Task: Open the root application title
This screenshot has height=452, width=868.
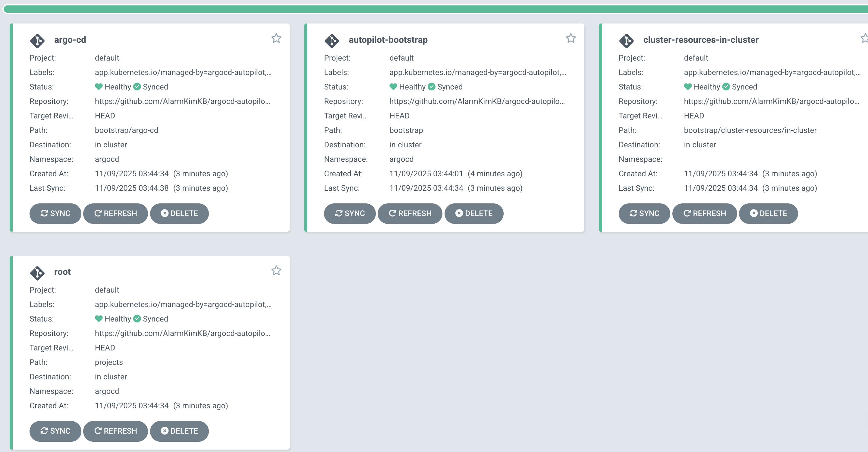Action: click(62, 272)
